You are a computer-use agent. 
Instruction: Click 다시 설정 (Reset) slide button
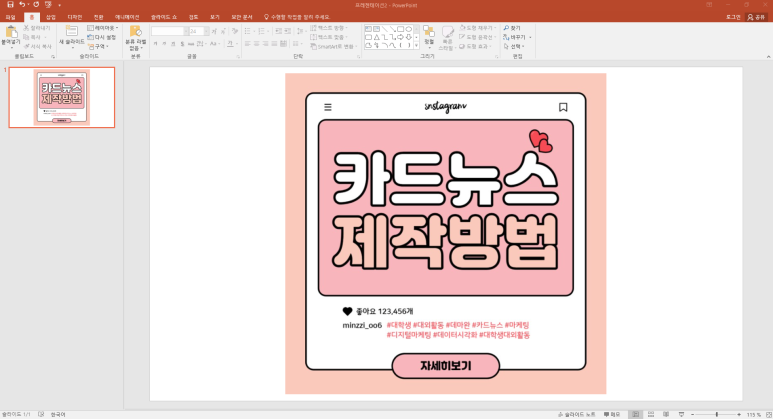coord(102,37)
